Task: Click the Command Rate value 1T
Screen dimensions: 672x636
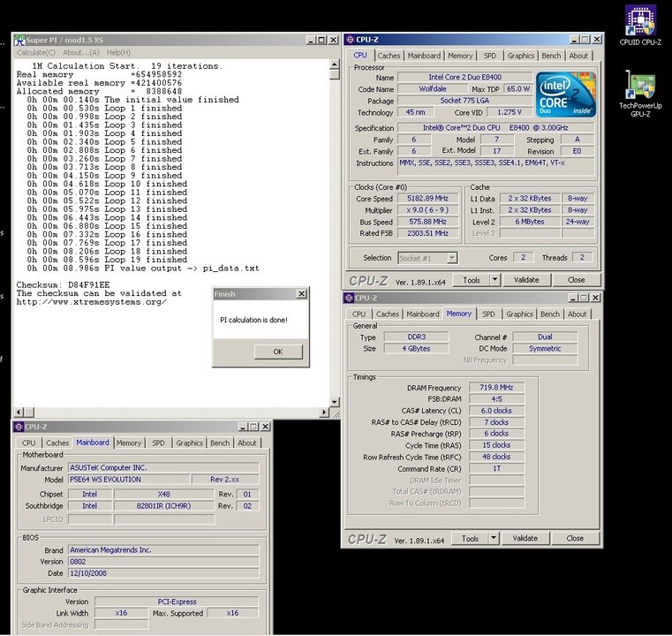Action: [496, 468]
